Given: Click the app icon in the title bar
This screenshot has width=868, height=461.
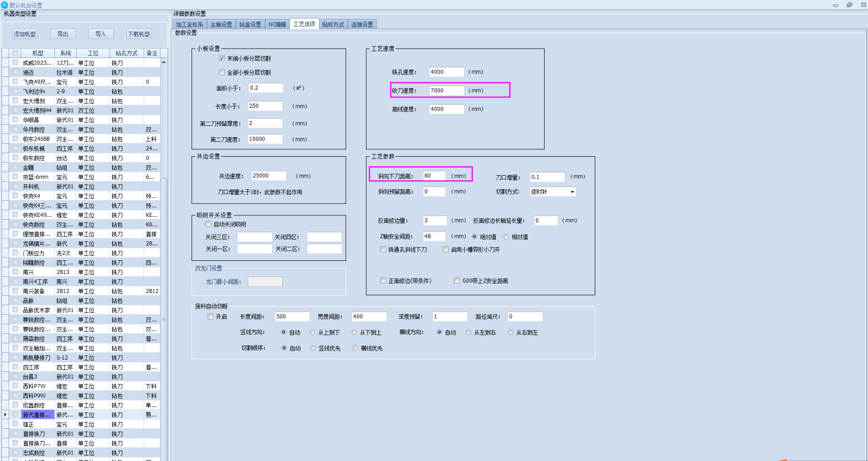Looking at the screenshot, I should [5, 5].
